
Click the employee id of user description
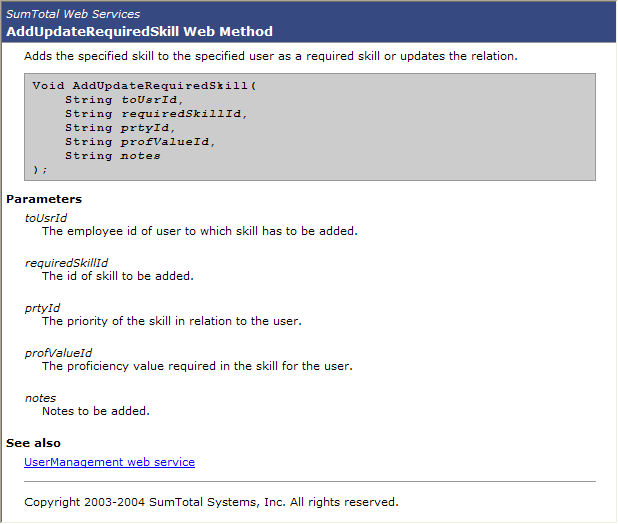199,231
